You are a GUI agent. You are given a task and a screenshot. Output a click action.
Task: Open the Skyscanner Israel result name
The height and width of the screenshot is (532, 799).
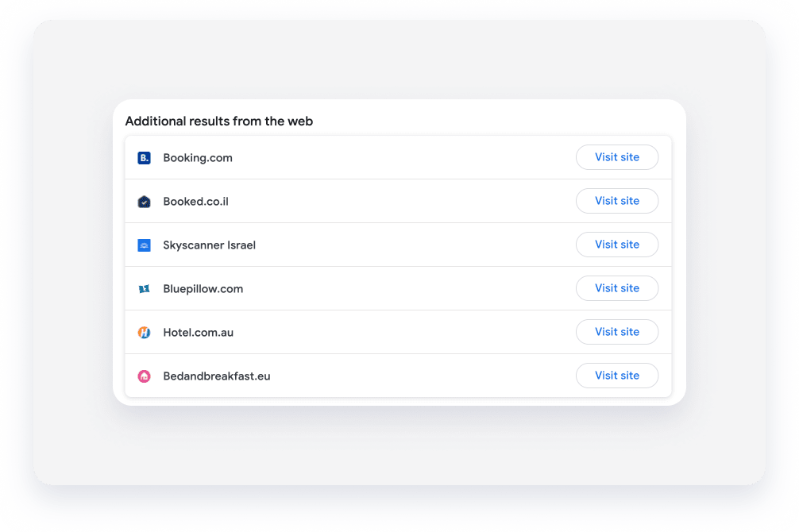click(210, 245)
